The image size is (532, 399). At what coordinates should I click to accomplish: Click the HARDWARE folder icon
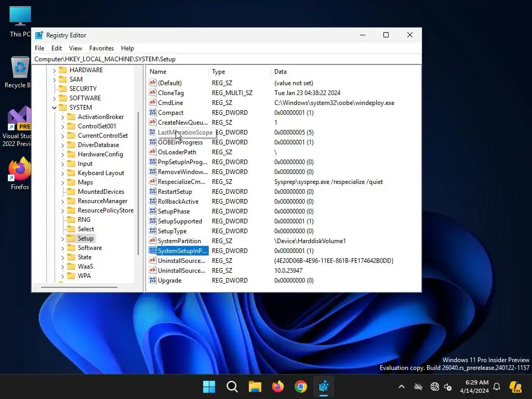pyautogui.click(x=63, y=70)
